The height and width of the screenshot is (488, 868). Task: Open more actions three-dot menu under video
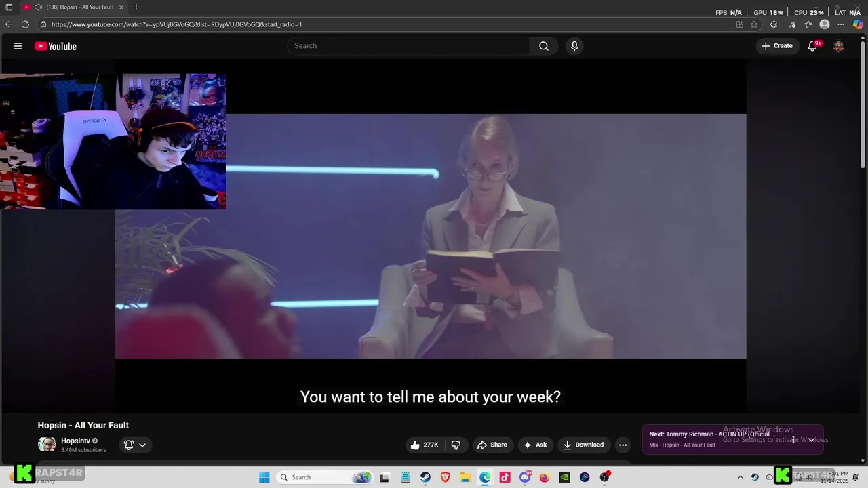coord(623,445)
